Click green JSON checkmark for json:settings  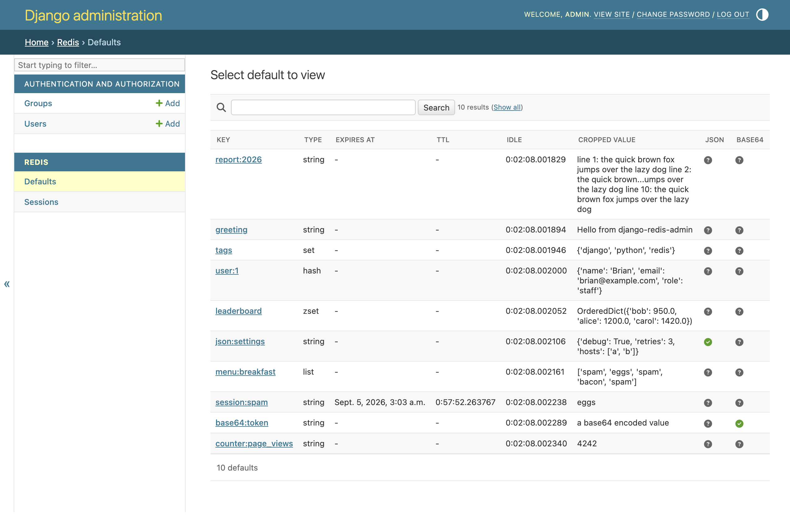coord(708,342)
